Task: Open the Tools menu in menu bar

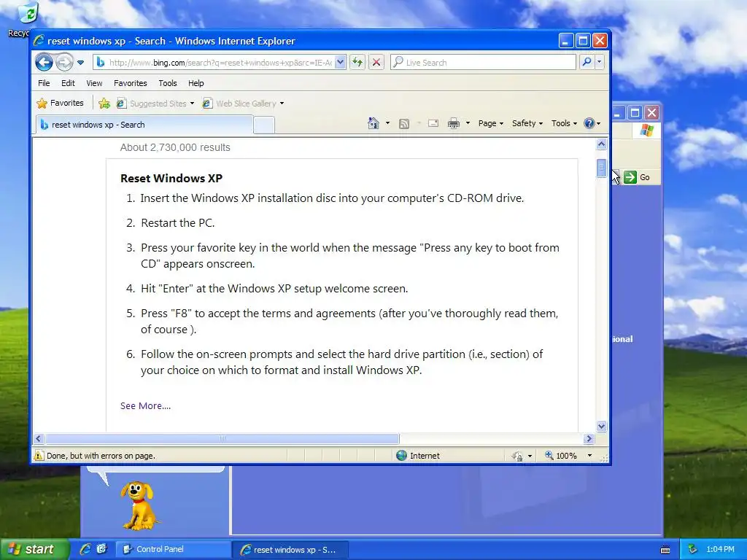Action: click(168, 83)
